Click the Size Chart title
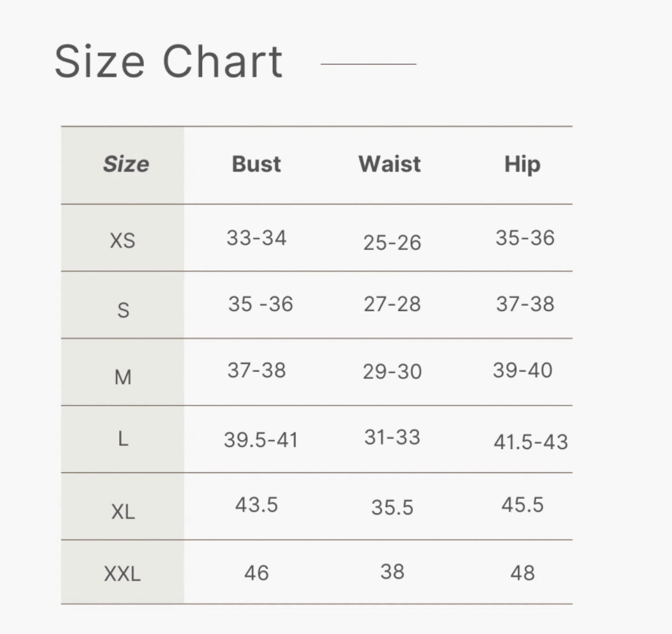The width and height of the screenshot is (672, 634). (x=168, y=62)
